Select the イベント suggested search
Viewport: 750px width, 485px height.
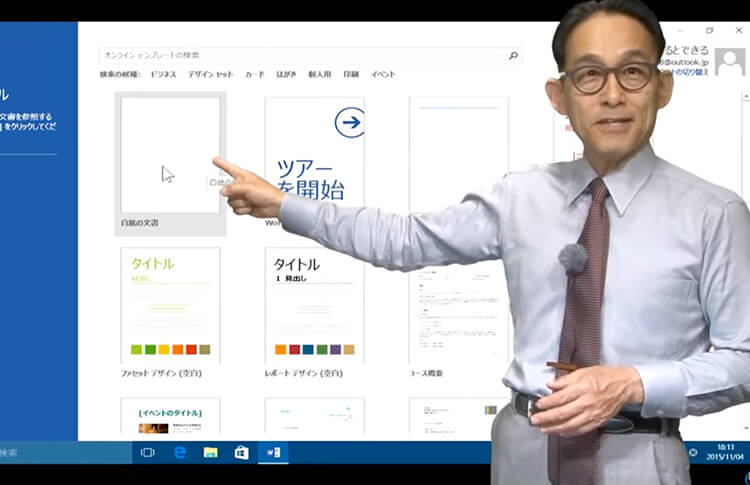click(x=383, y=74)
